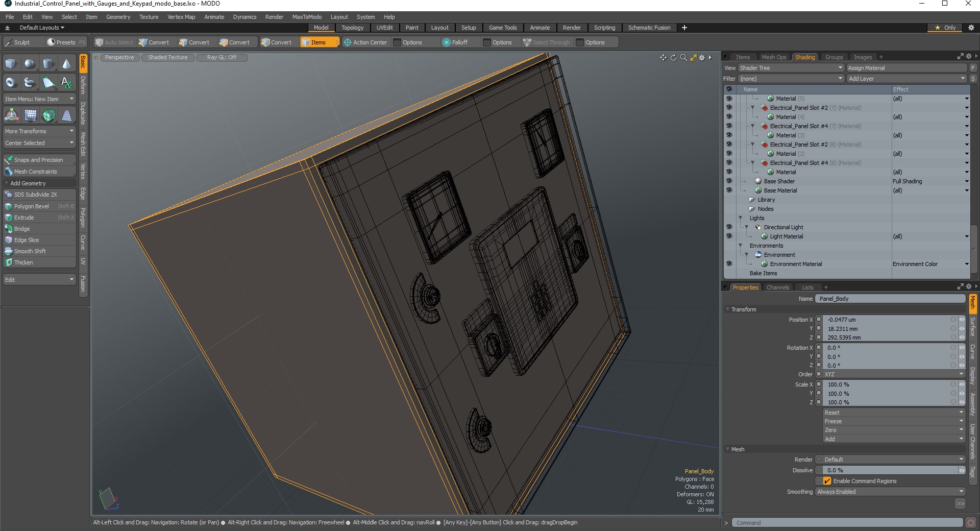The height and width of the screenshot is (531, 980).
Task: Click the viewport maximize arrows icon
Action: pos(693,58)
